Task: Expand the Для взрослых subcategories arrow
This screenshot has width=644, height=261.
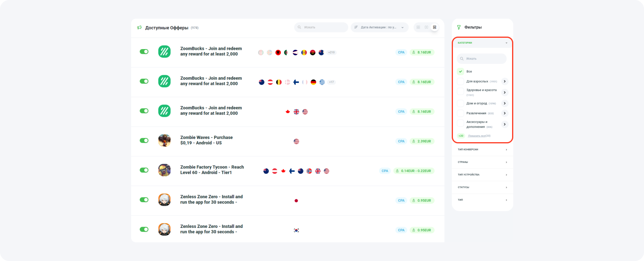Action: 505,81
